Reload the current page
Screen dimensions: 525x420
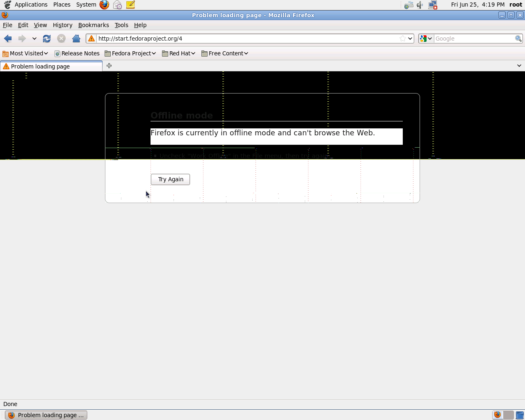[x=47, y=39]
